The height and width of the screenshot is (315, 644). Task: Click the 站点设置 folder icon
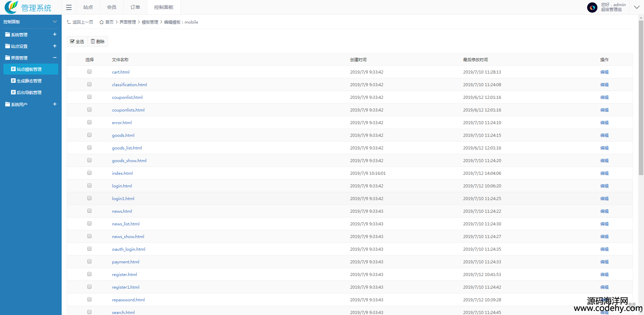[8, 46]
